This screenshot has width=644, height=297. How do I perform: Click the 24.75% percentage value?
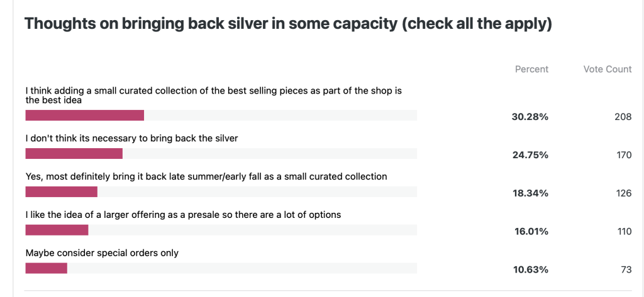(531, 155)
